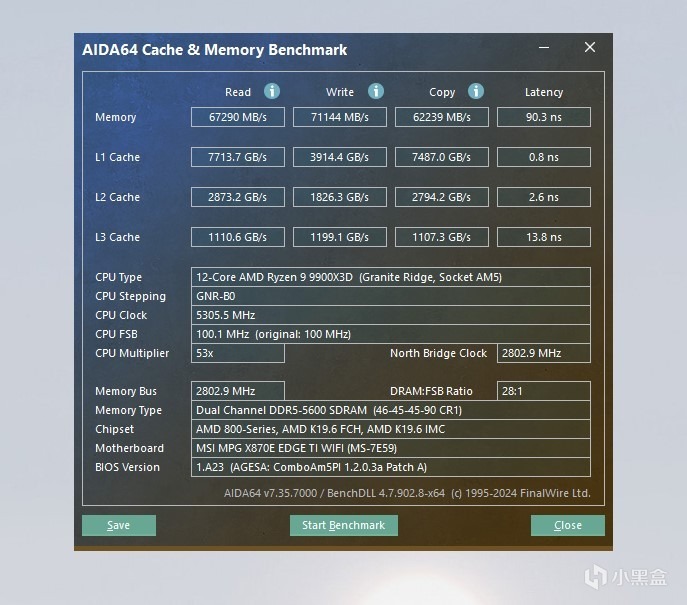This screenshot has height=605, width=687.
Task: Click L1 Cache Latency 0.8 ns
Action: (x=544, y=157)
